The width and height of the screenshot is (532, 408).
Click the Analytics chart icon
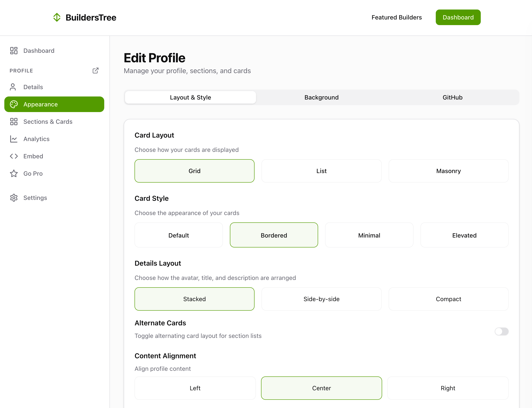pyautogui.click(x=14, y=139)
